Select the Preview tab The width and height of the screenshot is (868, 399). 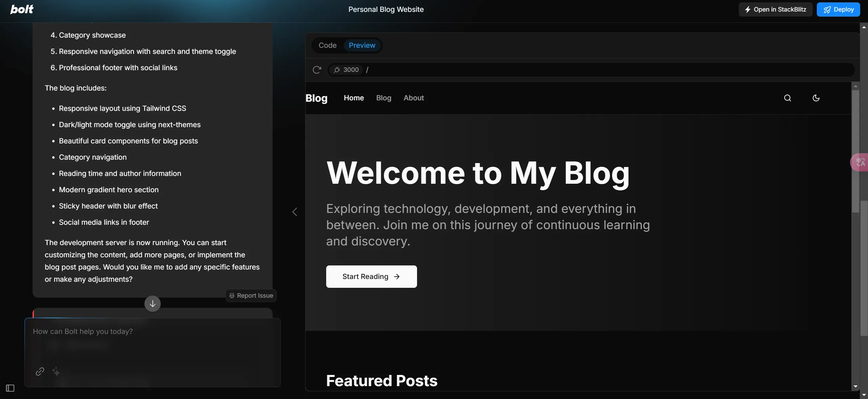[x=362, y=45]
